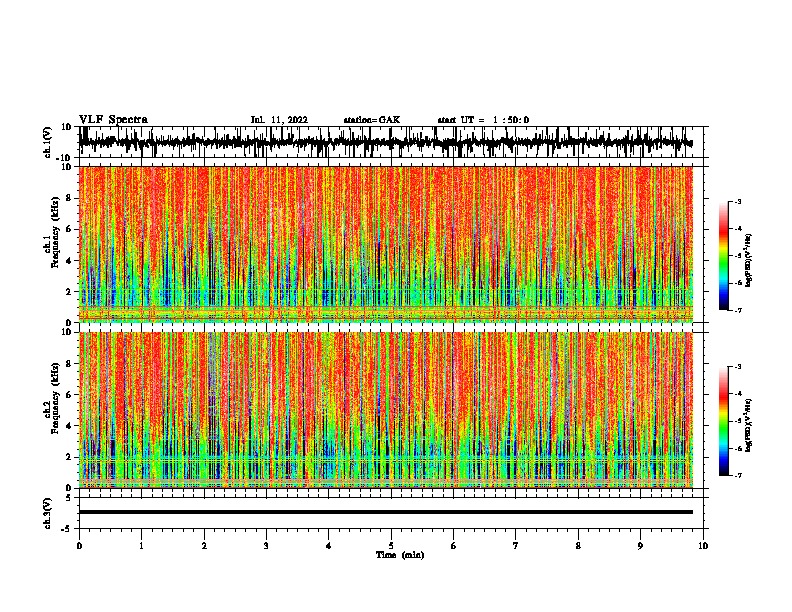Click the ch.1 colorbar log(PSD) unit label

(x=749, y=261)
